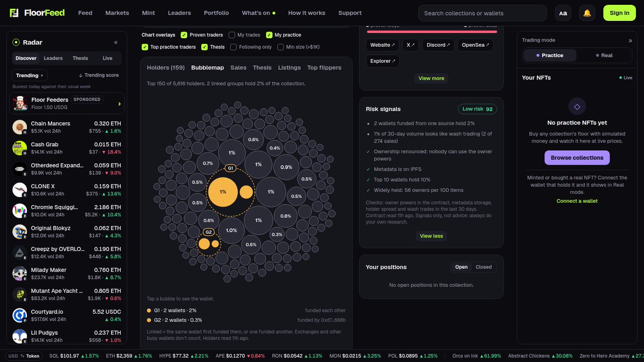Viewport: 644px width, 362px height.
Task: Select the Live tab in Radar
Action: click(107, 58)
